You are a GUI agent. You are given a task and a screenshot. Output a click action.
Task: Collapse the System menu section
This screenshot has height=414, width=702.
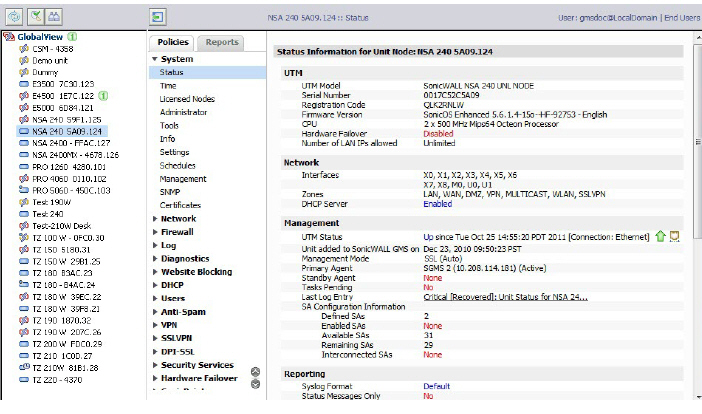point(154,59)
